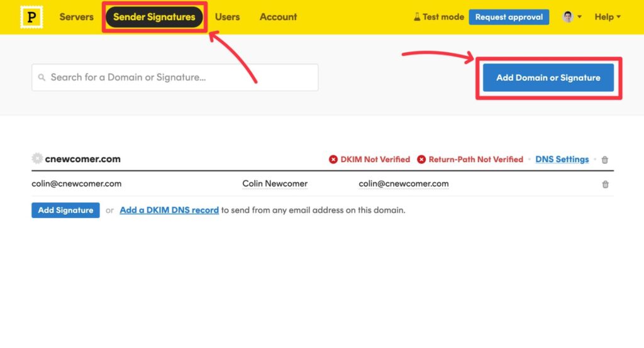Expand the Help dropdown

pyautogui.click(x=608, y=17)
